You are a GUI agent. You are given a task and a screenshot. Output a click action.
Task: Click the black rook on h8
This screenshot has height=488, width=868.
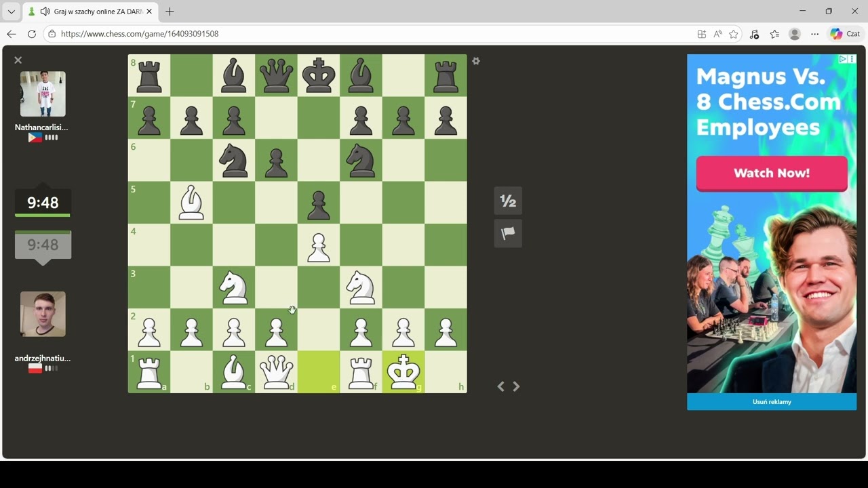click(446, 75)
